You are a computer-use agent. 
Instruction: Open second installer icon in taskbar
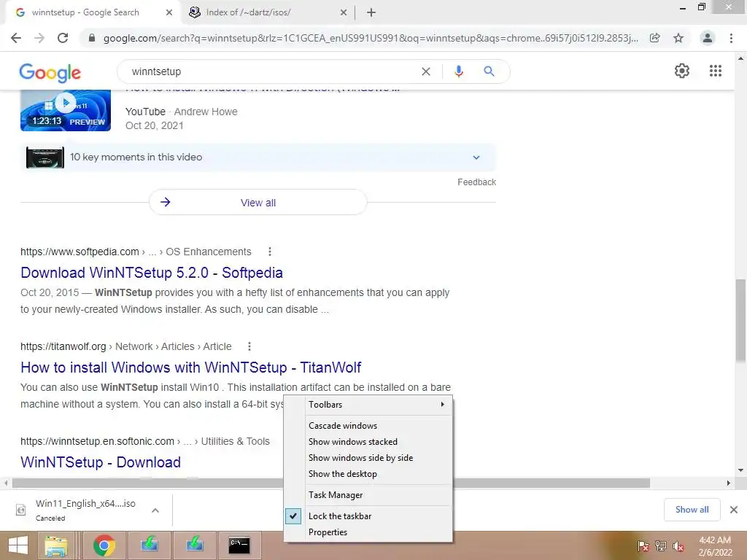coord(194,545)
